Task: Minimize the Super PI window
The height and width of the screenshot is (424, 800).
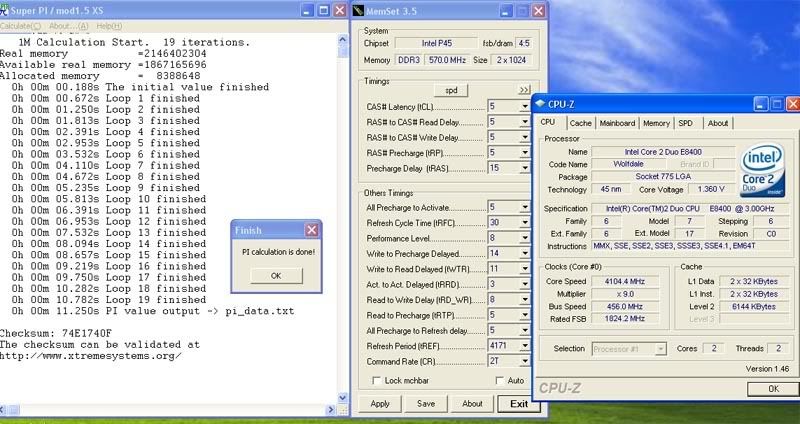Action: [x=307, y=11]
